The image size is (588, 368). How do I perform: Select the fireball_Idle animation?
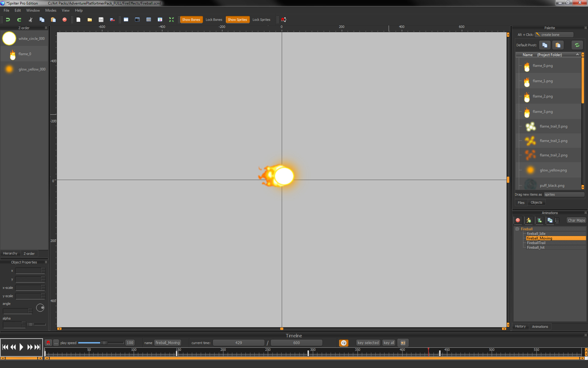click(x=536, y=233)
